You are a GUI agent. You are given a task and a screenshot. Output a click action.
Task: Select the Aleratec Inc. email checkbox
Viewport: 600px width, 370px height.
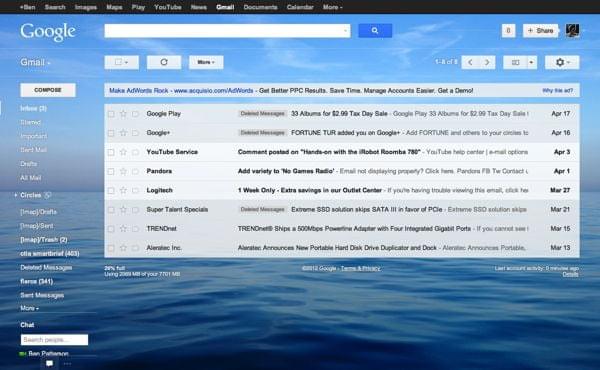pos(111,248)
